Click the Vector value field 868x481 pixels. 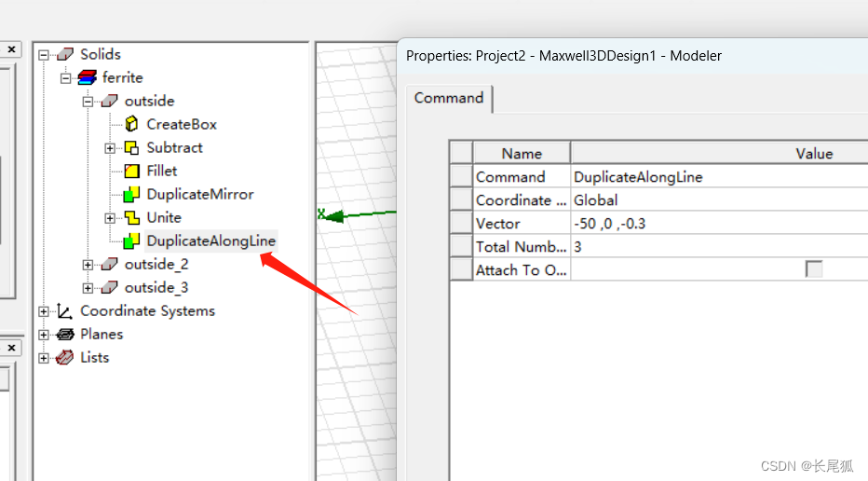point(717,224)
